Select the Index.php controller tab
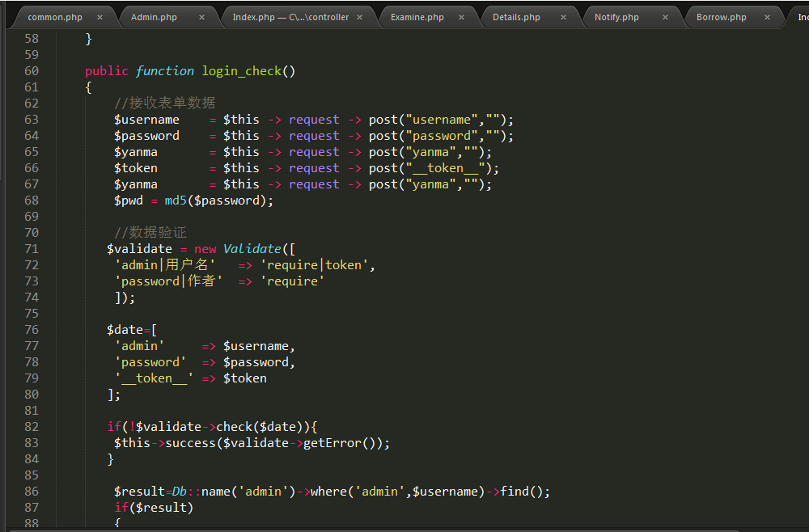 click(x=290, y=17)
